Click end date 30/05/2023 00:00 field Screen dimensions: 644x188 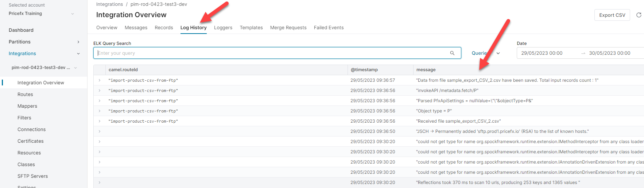click(x=610, y=53)
